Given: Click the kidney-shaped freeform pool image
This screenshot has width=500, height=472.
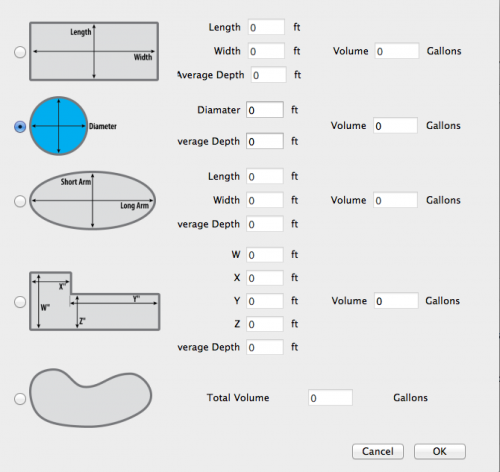Looking at the screenshot, I should click(x=91, y=398).
